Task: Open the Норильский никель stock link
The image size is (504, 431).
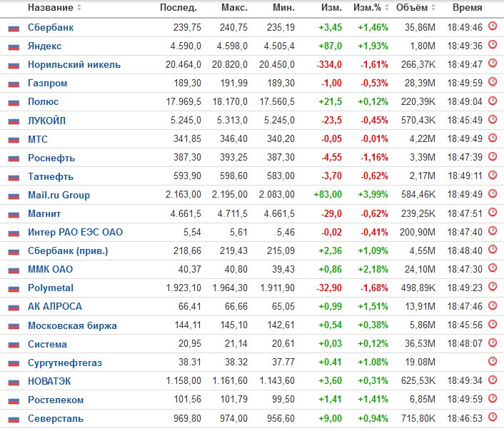Action: pyautogui.click(x=74, y=65)
